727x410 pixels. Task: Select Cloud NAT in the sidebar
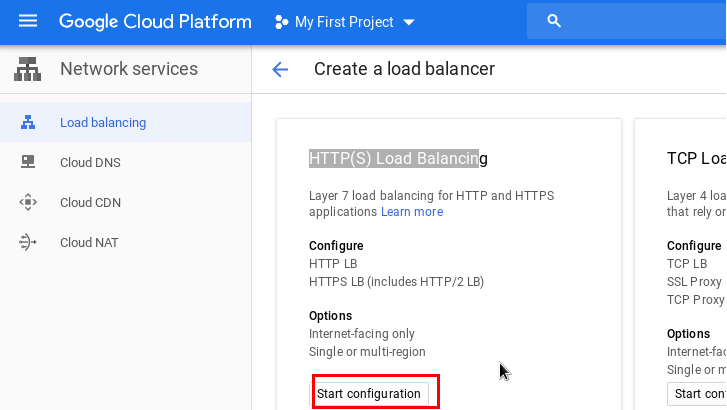click(x=90, y=242)
